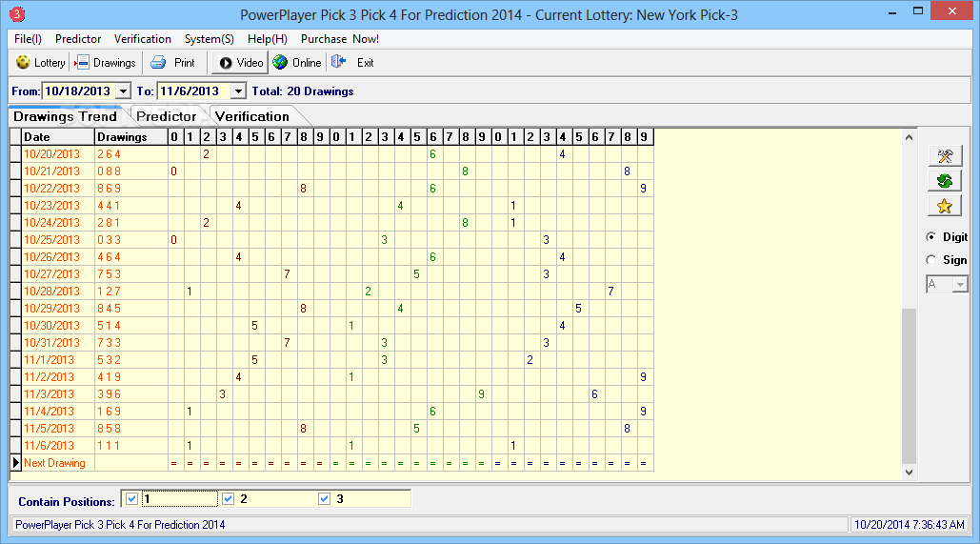Click the gold star icon button
The width and height of the screenshot is (980, 544).
coord(945,207)
